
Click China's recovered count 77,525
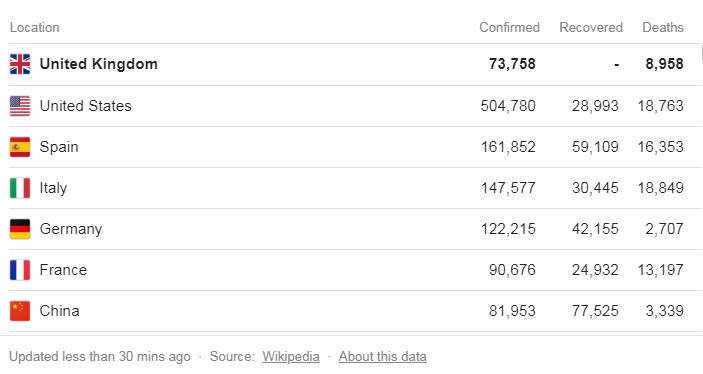[595, 311]
